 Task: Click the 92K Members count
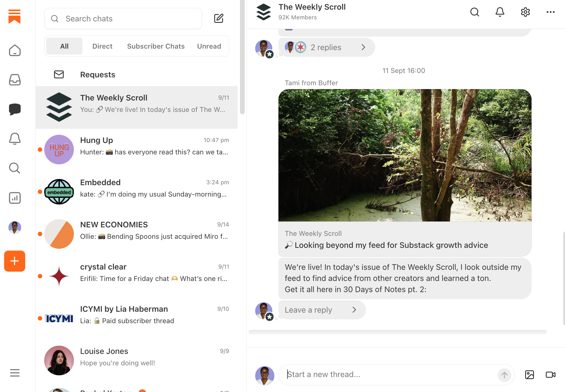pos(297,17)
